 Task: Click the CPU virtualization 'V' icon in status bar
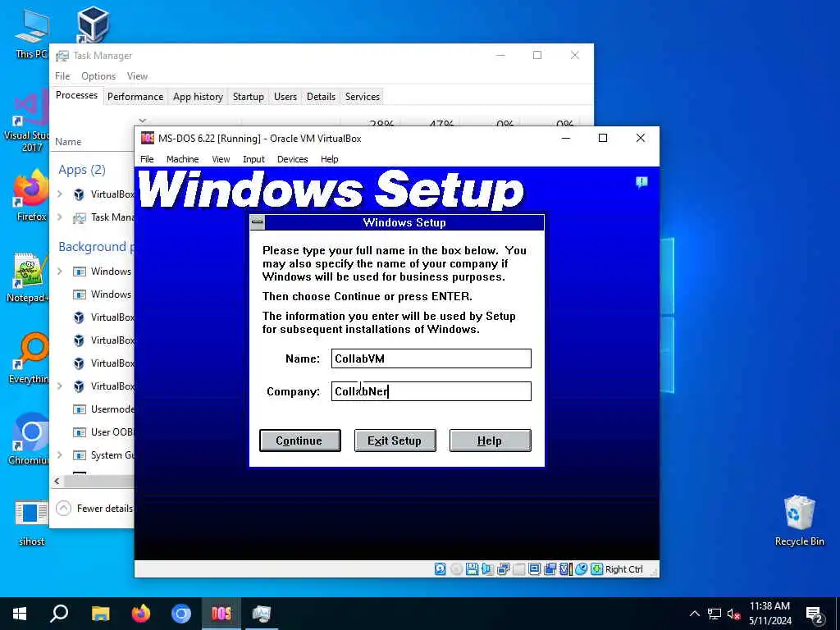564,569
